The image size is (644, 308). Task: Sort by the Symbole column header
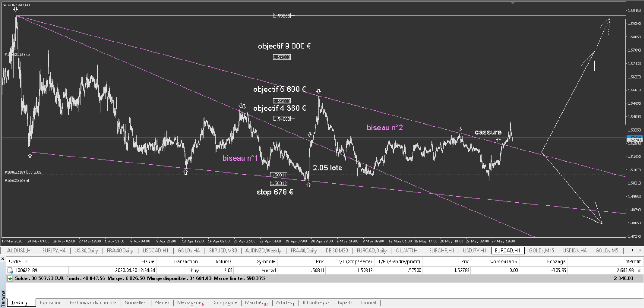click(256, 262)
